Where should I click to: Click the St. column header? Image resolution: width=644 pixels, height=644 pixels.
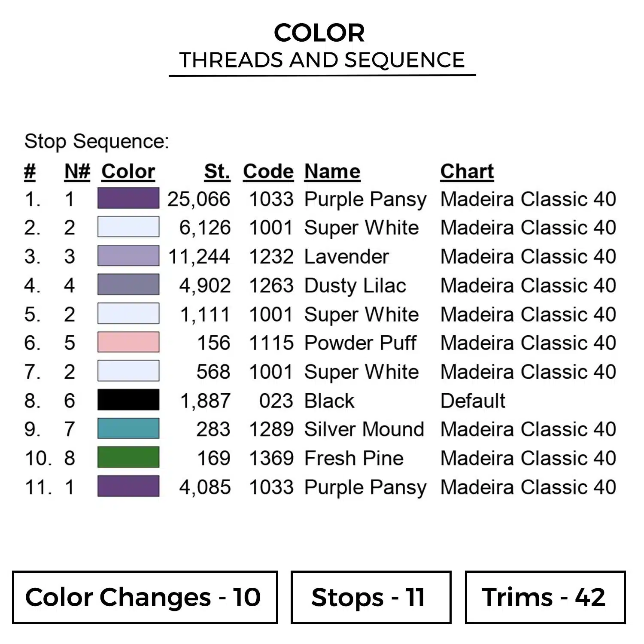(217, 172)
